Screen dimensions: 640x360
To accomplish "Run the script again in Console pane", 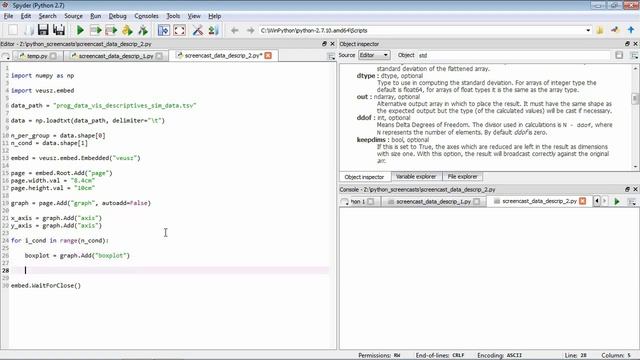I will click(617, 201).
